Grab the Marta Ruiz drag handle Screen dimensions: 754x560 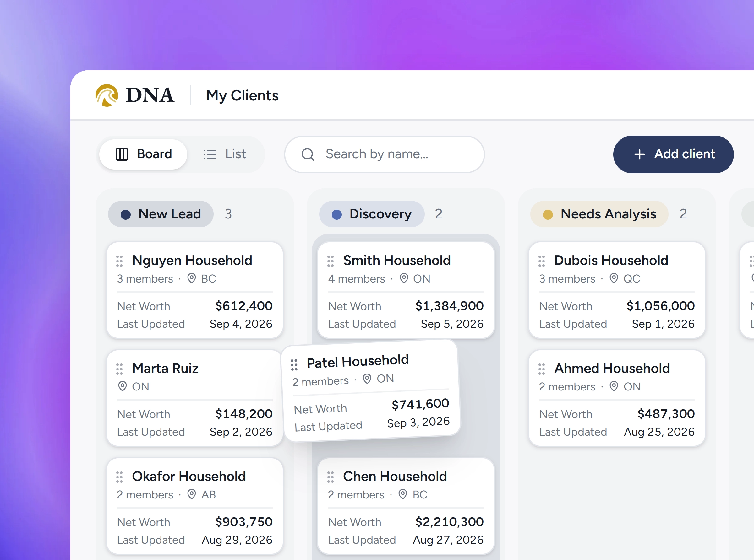click(119, 369)
